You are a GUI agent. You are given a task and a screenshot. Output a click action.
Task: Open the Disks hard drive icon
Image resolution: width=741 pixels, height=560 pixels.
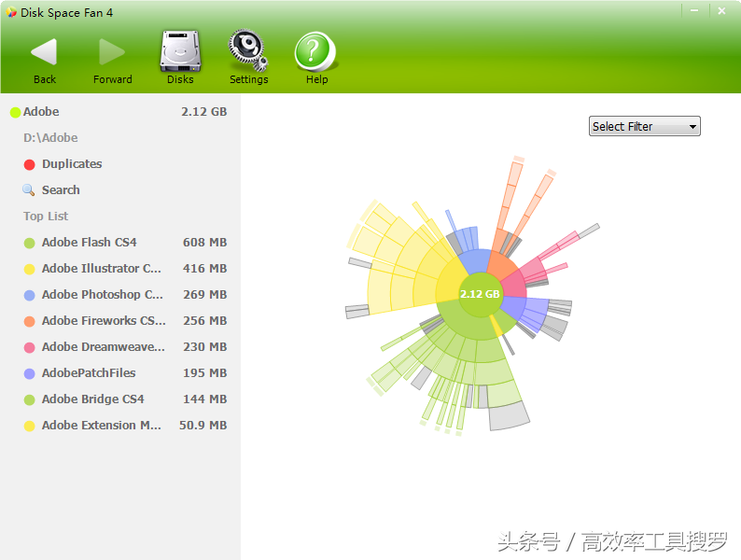coord(180,51)
